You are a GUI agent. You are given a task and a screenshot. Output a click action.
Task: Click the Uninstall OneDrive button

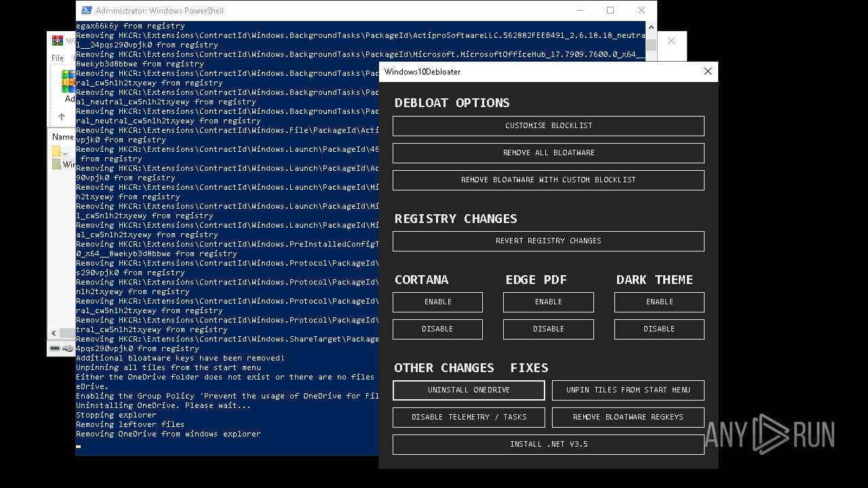pyautogui.click(x=469, y=390)
